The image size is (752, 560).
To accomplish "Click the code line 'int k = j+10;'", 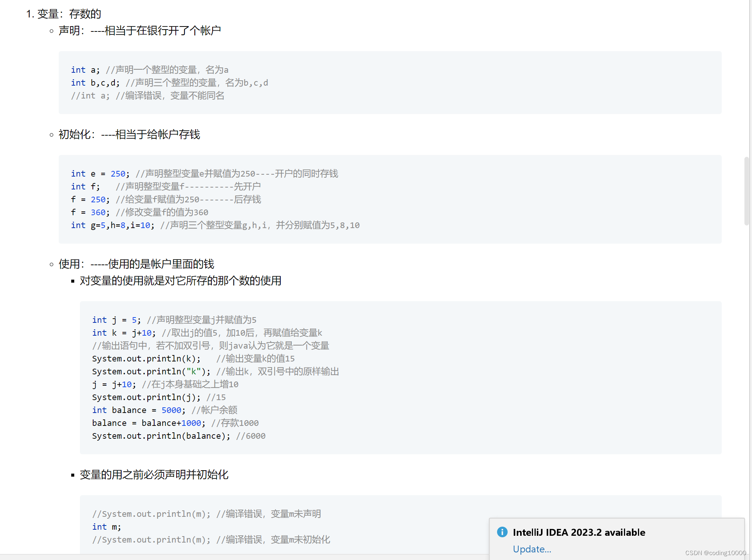I will pyautogui.click(x=124, y=333).
